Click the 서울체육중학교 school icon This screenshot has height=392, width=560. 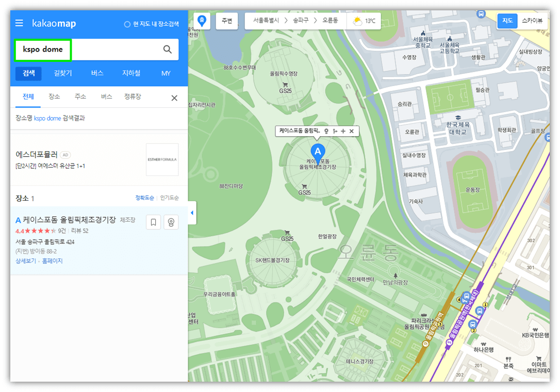(x=423, y=33)
